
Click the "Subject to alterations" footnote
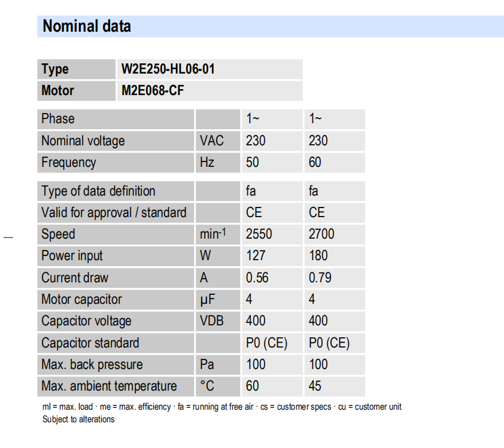78,419
